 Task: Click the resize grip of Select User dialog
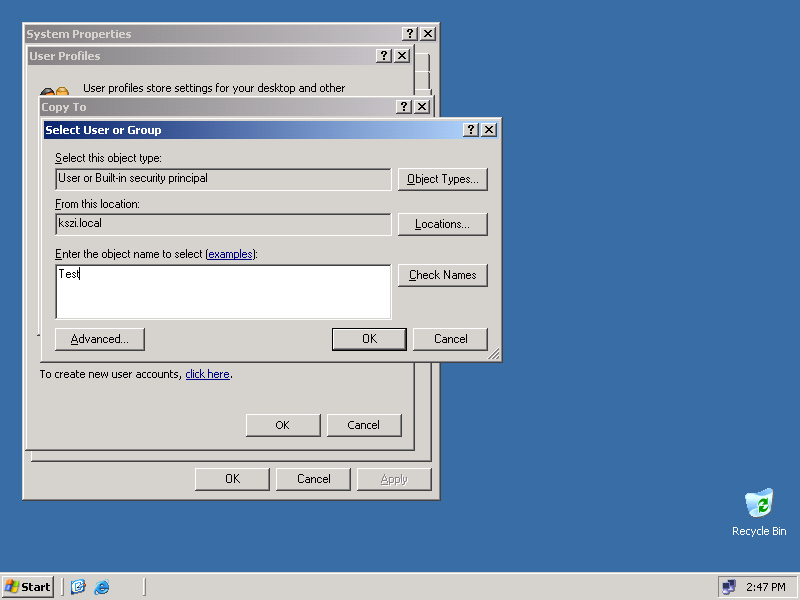(x=494, y=354)
